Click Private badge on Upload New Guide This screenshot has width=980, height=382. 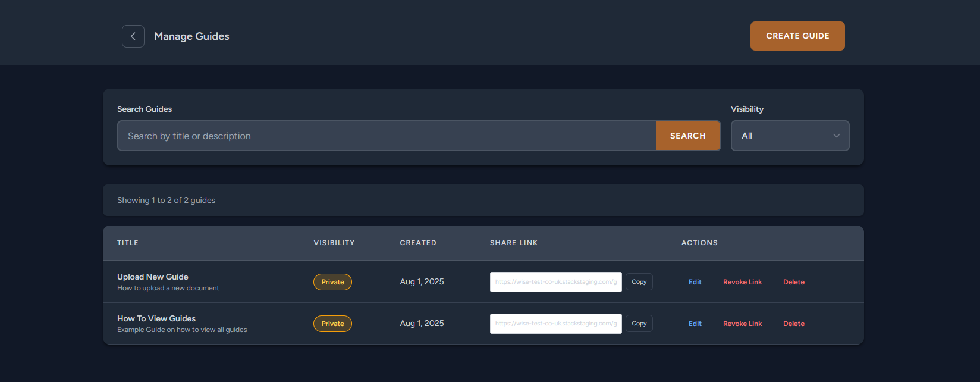pyautogui.click(x=332, y=282)
